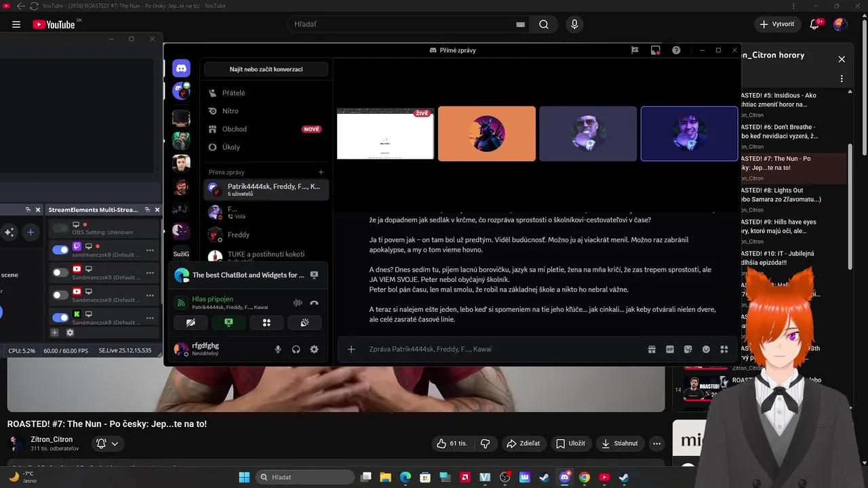This screenshot has width=868, height=488.
Task: Toggle OBS Setting Unknown output switch
Action: pyautogui.click(x=60, y=228)
